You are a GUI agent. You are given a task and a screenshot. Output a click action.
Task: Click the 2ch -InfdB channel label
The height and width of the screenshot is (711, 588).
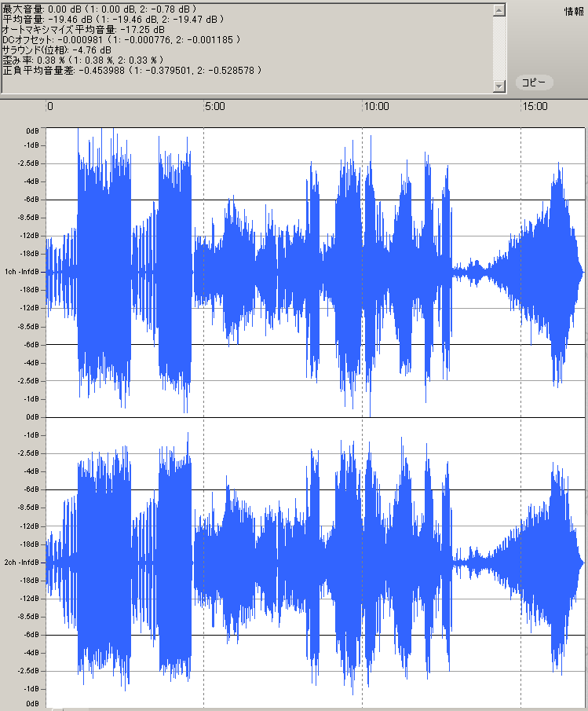click(22, 563)
